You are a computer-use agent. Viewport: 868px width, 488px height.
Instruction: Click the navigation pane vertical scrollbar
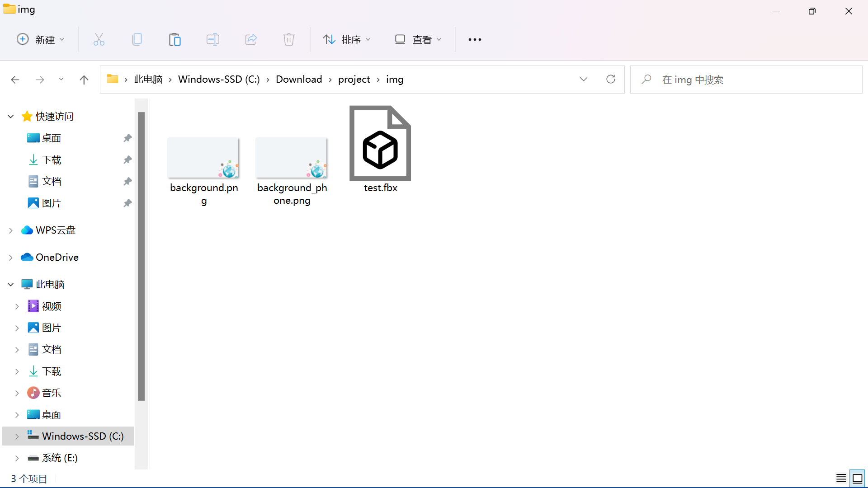(x=141, y=256)
